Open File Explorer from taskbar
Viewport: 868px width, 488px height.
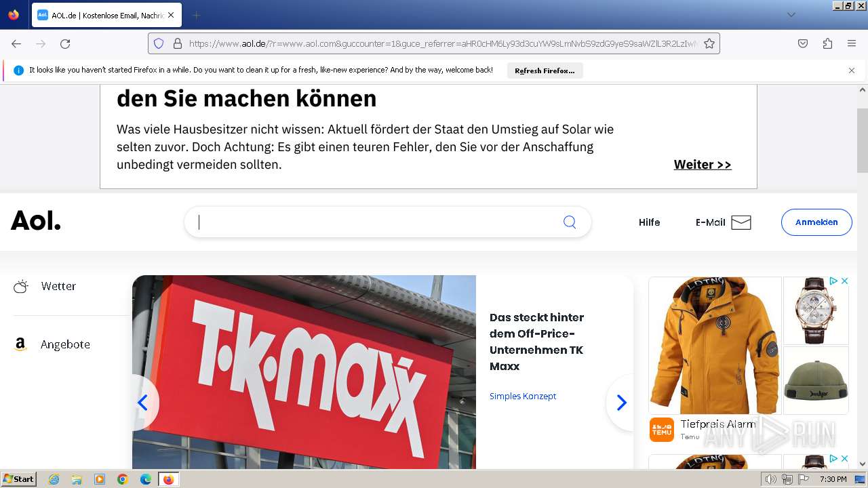[x=77, y=479]
